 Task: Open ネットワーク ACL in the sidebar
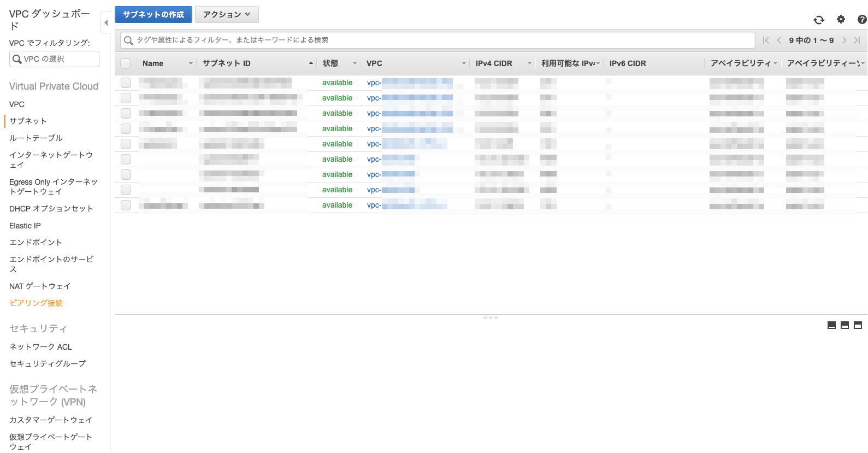(41, 346)
